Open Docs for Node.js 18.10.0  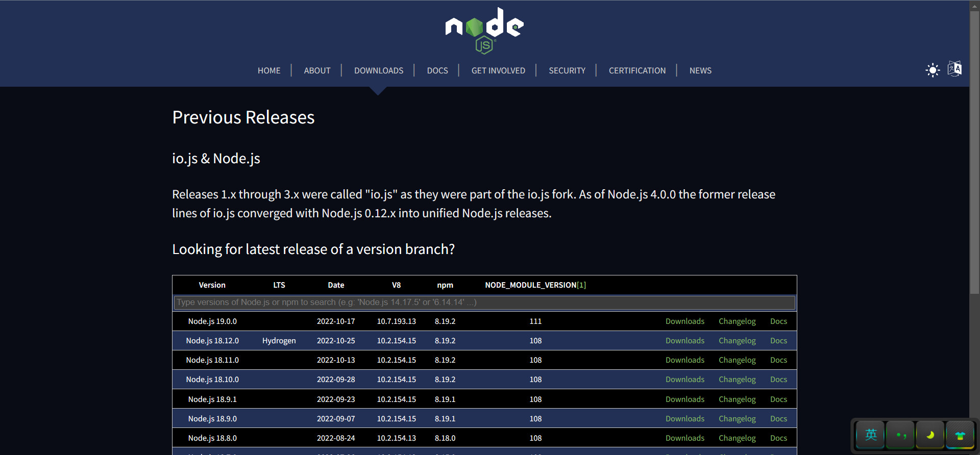pos(778,380)
